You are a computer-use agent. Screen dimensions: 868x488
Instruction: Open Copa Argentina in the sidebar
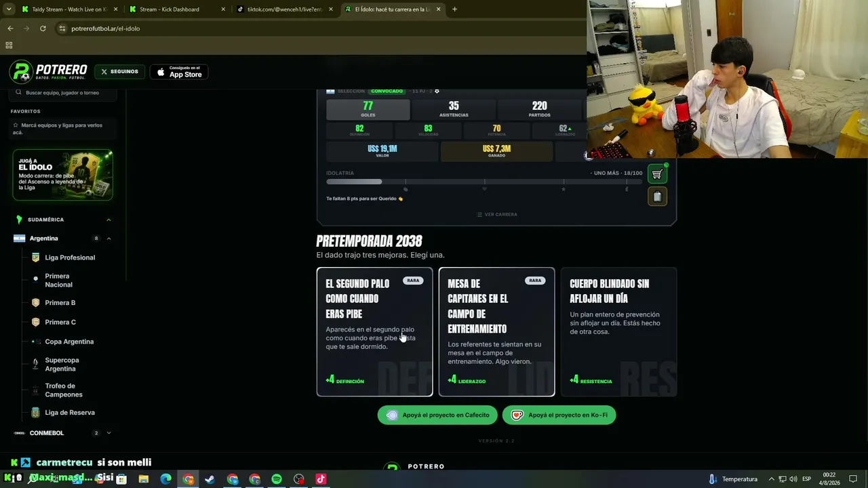click(x=69, y=342)
